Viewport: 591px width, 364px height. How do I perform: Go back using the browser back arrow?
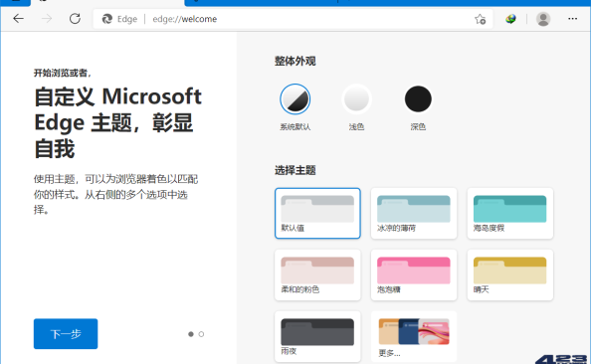coord(18,19)
